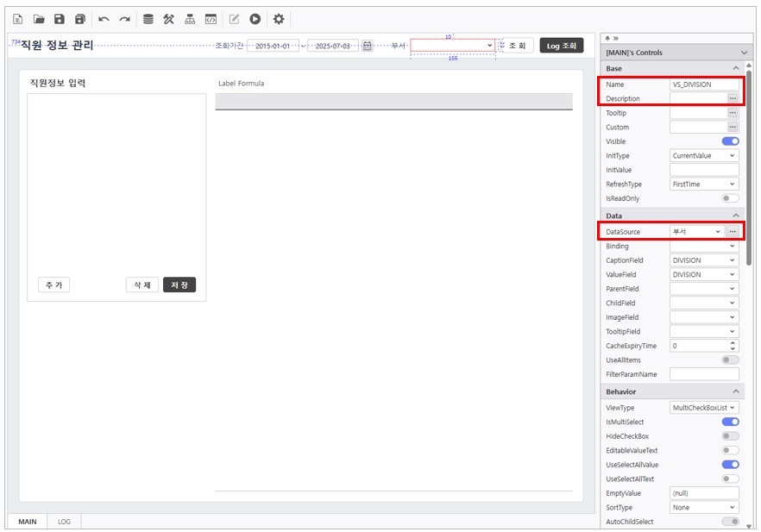Image resolution: width=761 pixels, height=532 pixels.
Task: Click the new document icon in toolbar
Action: (x=17, y=19)
